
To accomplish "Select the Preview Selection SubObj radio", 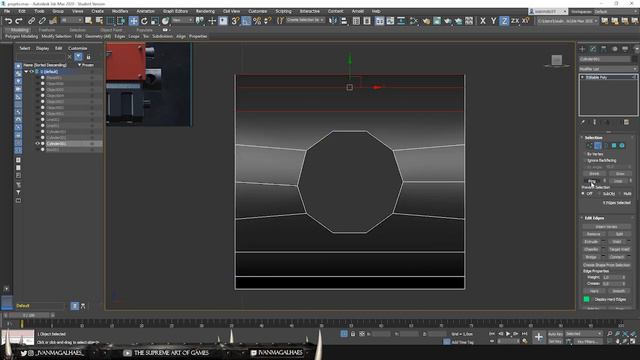I will pos(600,193).
